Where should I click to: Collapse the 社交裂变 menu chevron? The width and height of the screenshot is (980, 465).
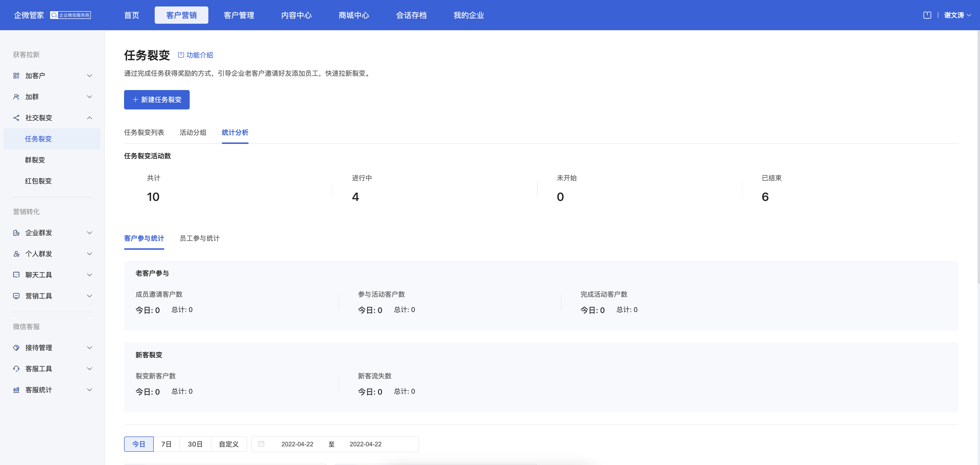pos(89,118)
